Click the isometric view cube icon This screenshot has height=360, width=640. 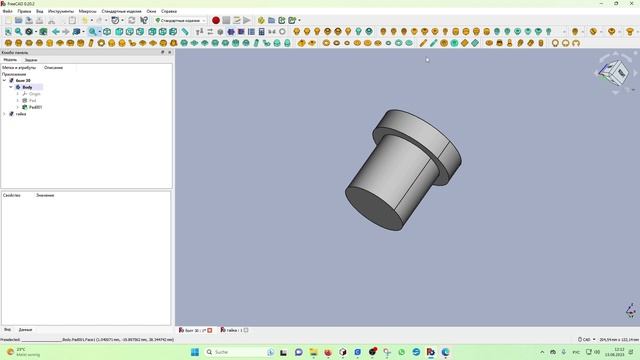tap(107, 31)
